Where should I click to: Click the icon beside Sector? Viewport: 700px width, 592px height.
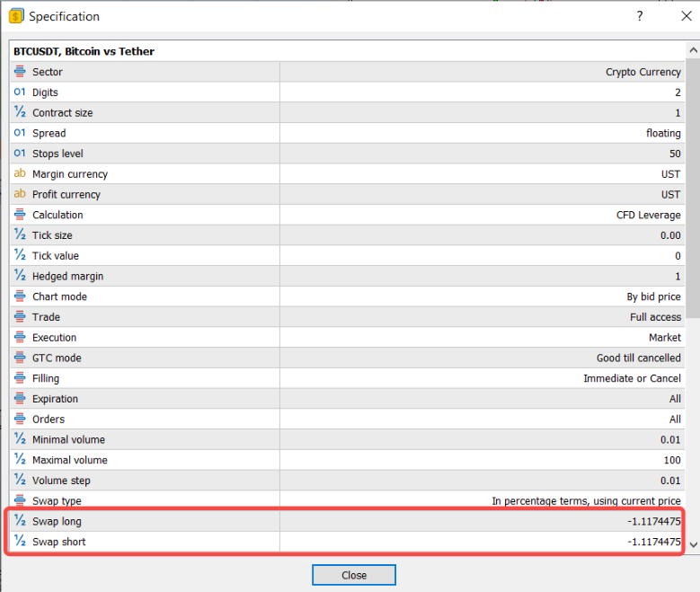click(20, 72)
